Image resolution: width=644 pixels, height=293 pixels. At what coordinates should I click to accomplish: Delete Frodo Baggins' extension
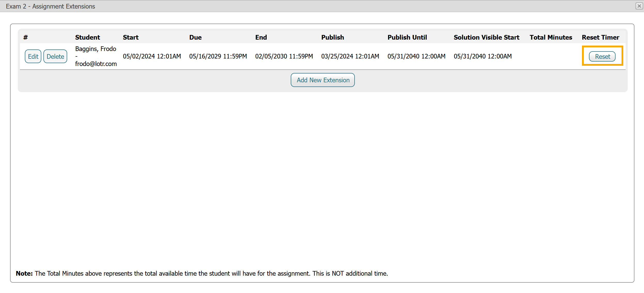(x=55, y=56)
